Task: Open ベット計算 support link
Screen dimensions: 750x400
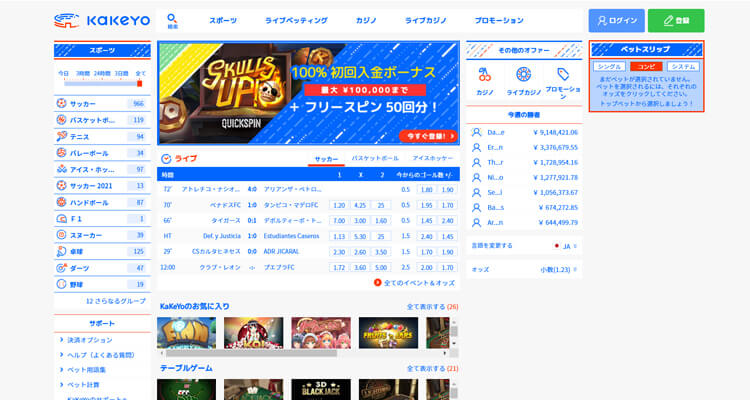Action: (x=83, y=385)
